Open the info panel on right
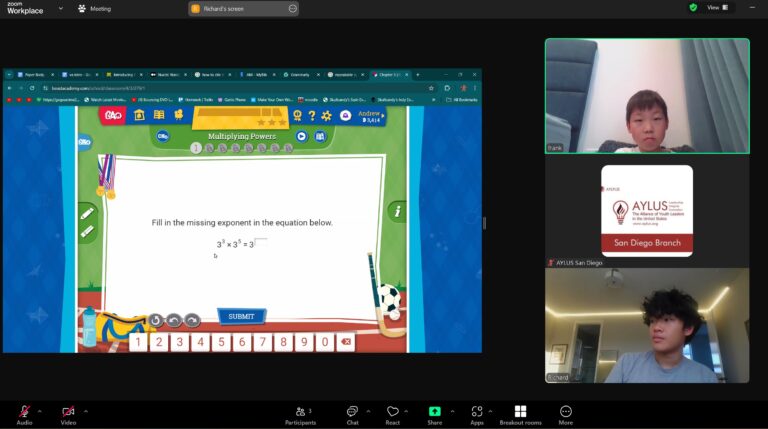 tap(397, 211)
